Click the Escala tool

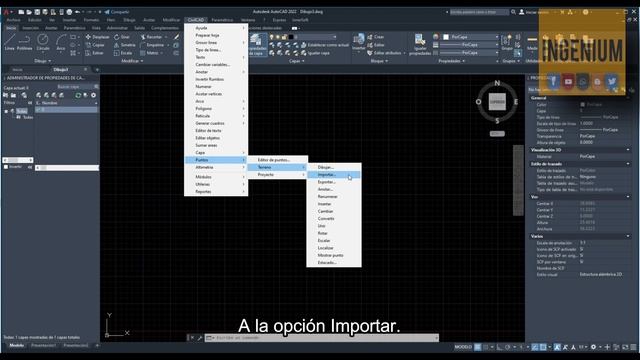[x=123, y=53]
